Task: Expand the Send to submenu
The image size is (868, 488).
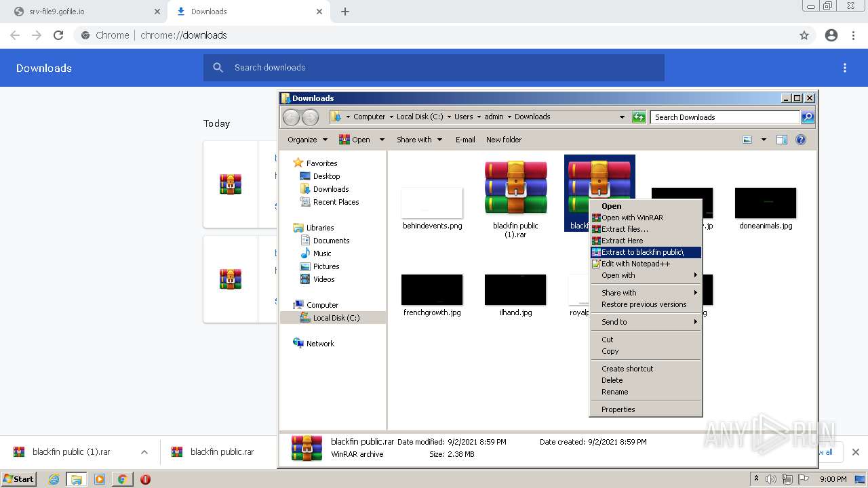Action: (x=646, y=322)
